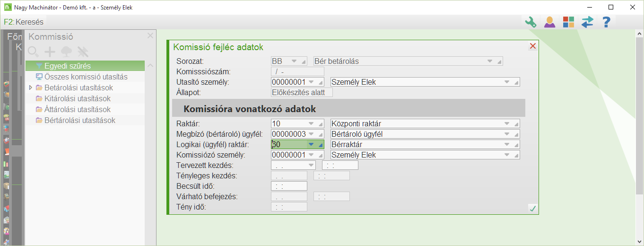
Task: Click the Tervezett kezdés time field
Action: click(x=340, y=166)
